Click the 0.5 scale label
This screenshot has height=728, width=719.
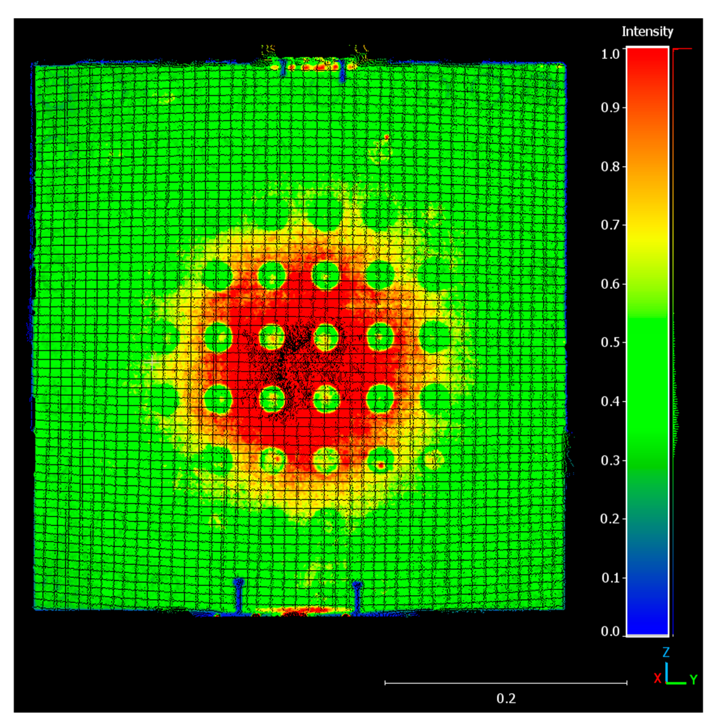pyautogui.click(x=610, y=342)
